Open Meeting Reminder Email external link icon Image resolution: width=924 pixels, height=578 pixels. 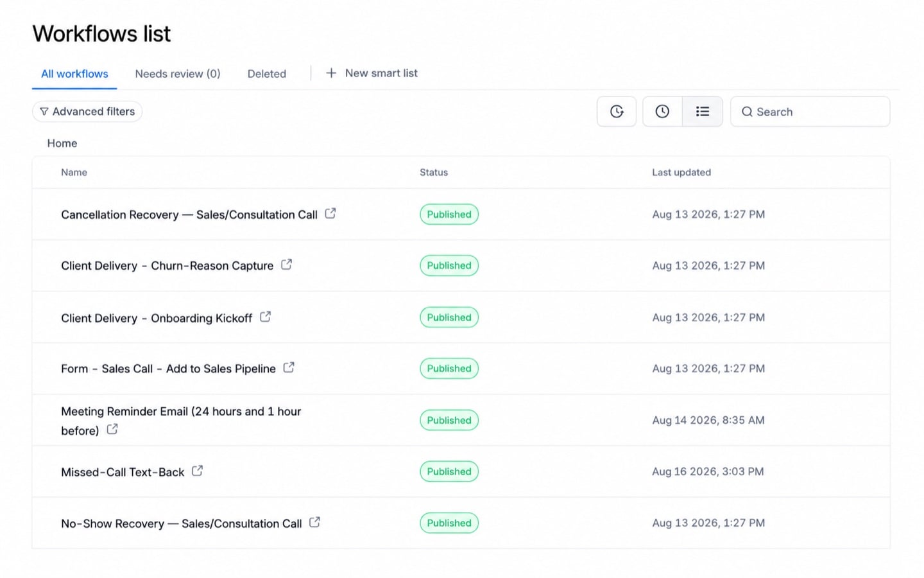[x=112, y=429]
